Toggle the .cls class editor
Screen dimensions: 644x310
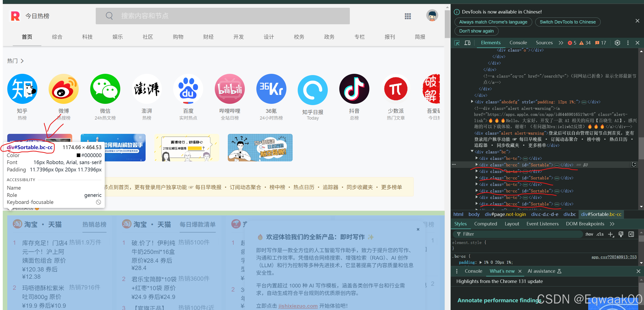click(x=600, y=234)
